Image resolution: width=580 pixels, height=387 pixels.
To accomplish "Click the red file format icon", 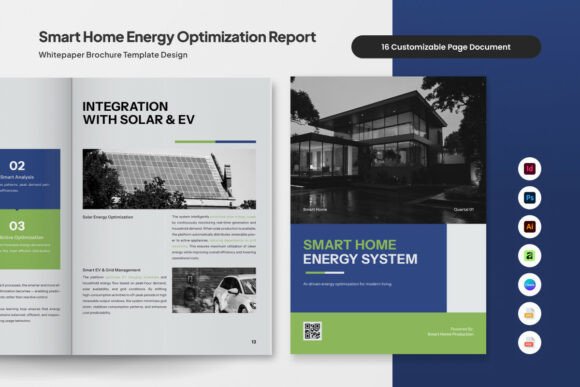I will (529, 343).
